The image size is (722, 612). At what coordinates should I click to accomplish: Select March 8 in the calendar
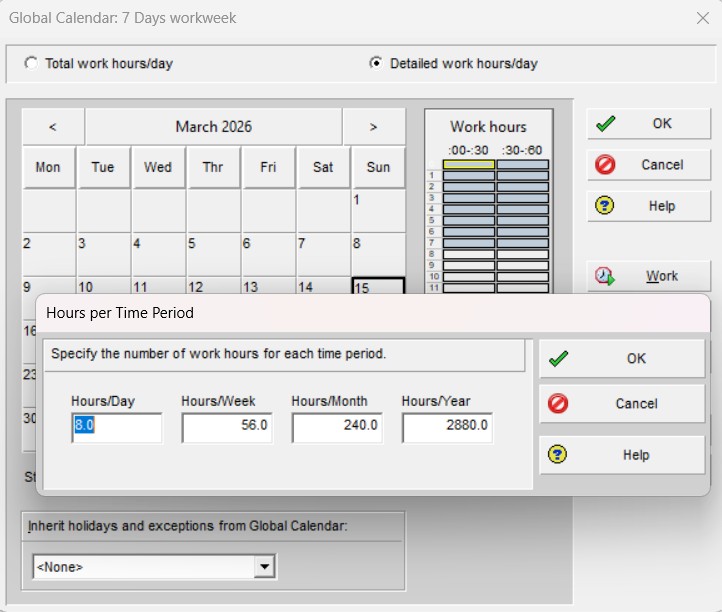(x=378, y=253)
